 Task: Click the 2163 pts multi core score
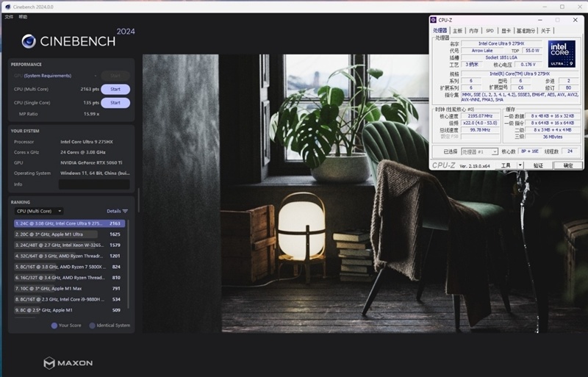click(90, 89)
